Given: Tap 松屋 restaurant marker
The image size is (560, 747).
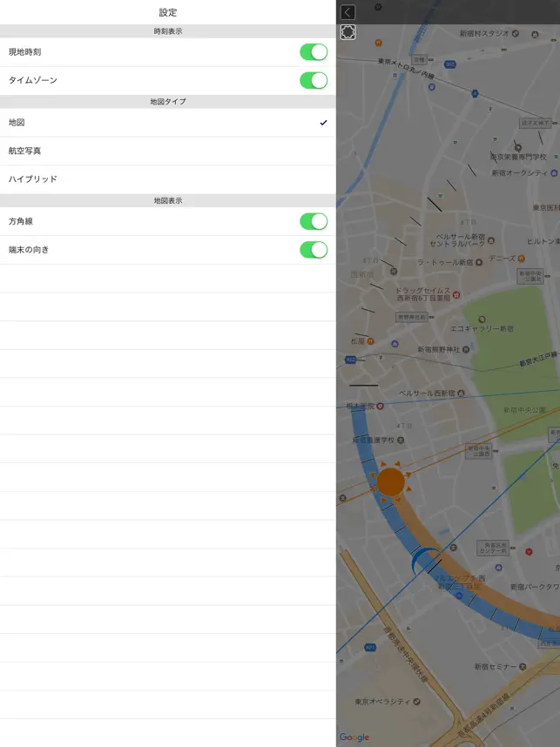Looking at the screenshot, I should coord(370,341).
